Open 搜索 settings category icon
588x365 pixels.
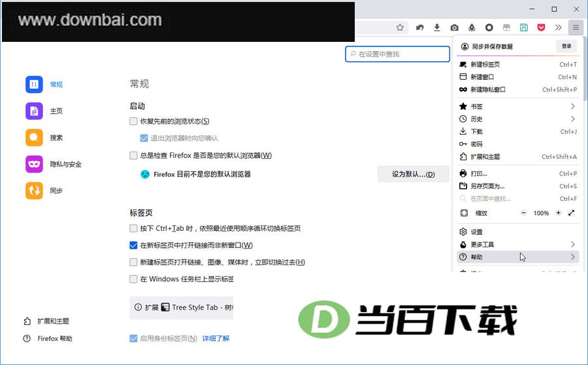pyautogui.click(x=34, y=137)
